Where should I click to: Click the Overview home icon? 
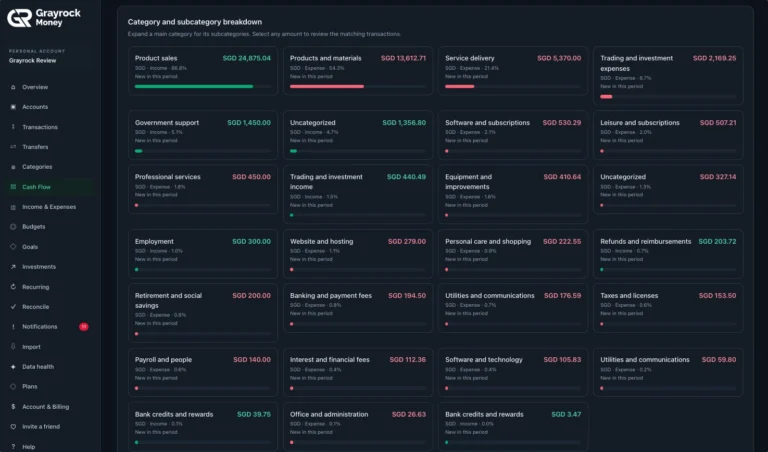tap(13, 87)
